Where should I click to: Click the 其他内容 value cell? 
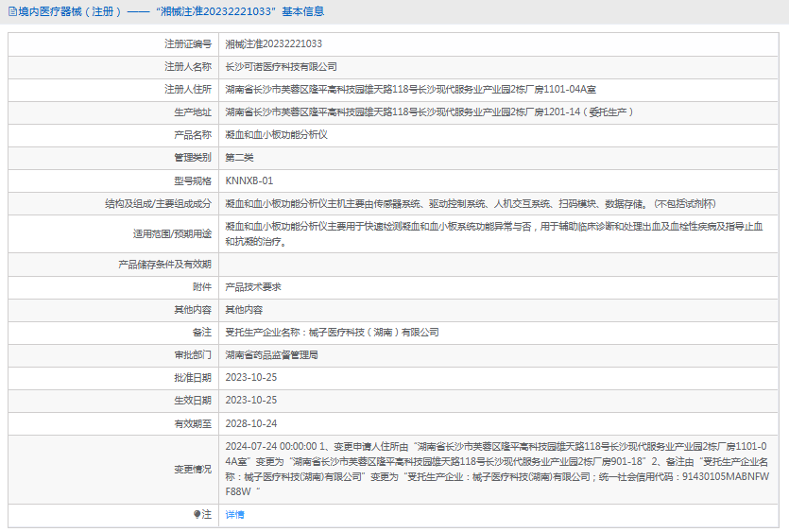click(x=244, y=310)
